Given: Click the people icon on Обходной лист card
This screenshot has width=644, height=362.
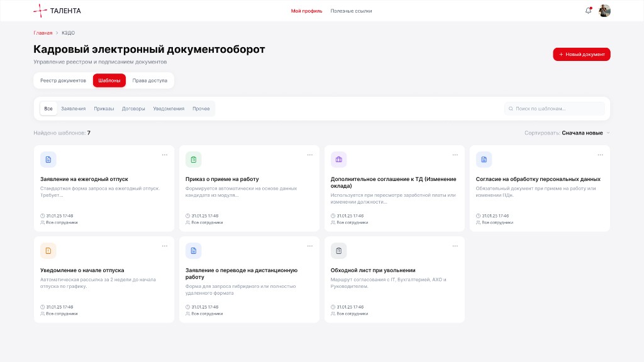Looking at the screenshot, I should tap(333, 314).
